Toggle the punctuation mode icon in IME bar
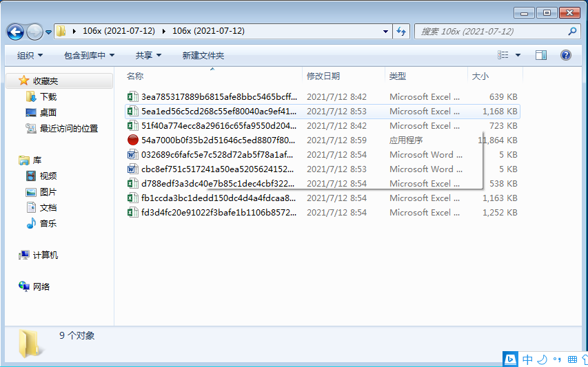Viewport: 588px width, 367px height. [557, 361]
